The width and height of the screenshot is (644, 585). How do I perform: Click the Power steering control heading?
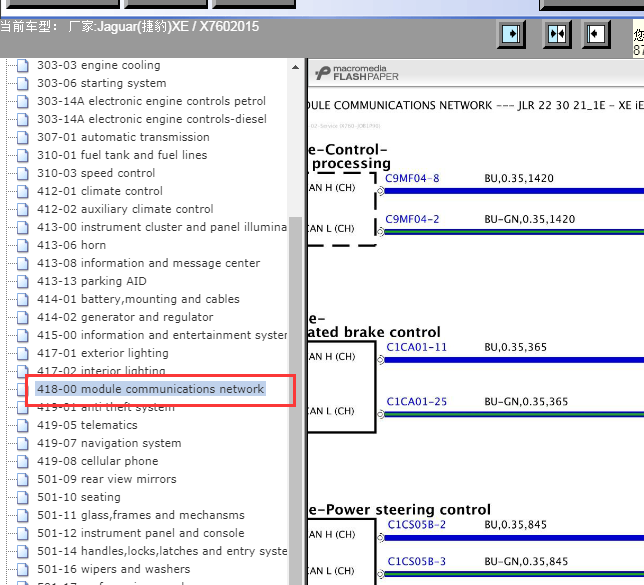pos(400,510)
